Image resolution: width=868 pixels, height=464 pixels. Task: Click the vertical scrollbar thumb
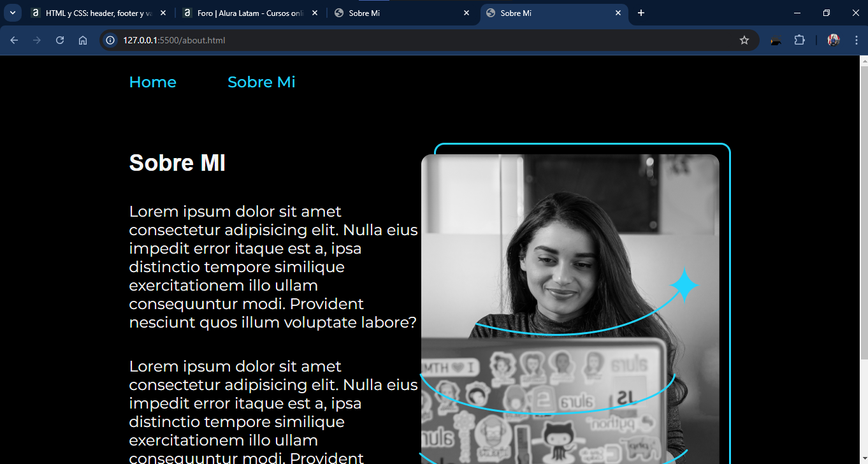click(864, 212)
